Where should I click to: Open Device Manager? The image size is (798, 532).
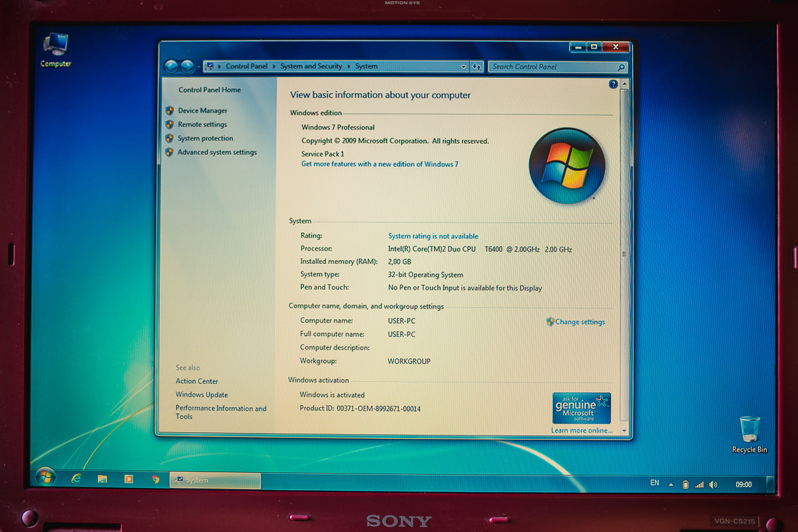[x=202, y=110]
